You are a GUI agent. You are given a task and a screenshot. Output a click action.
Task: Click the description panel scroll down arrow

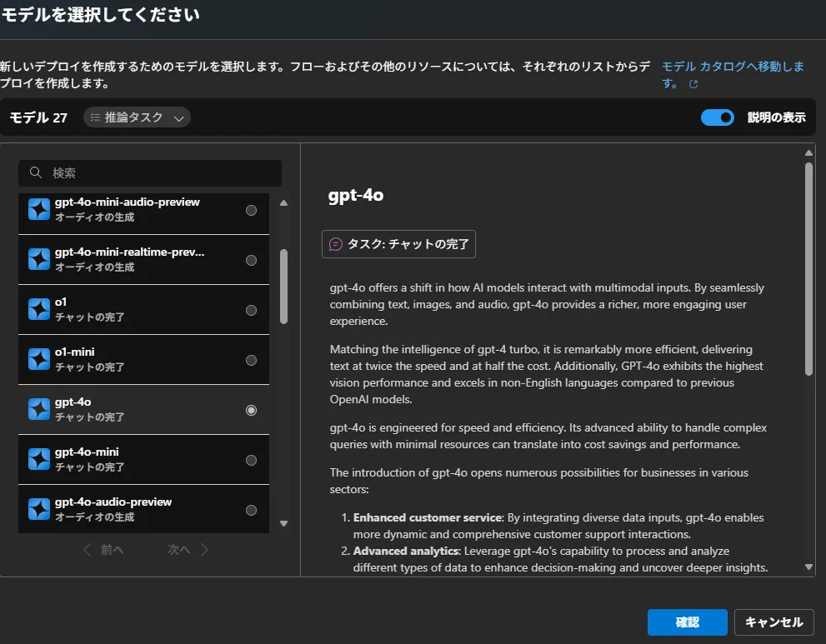[808, 567]
